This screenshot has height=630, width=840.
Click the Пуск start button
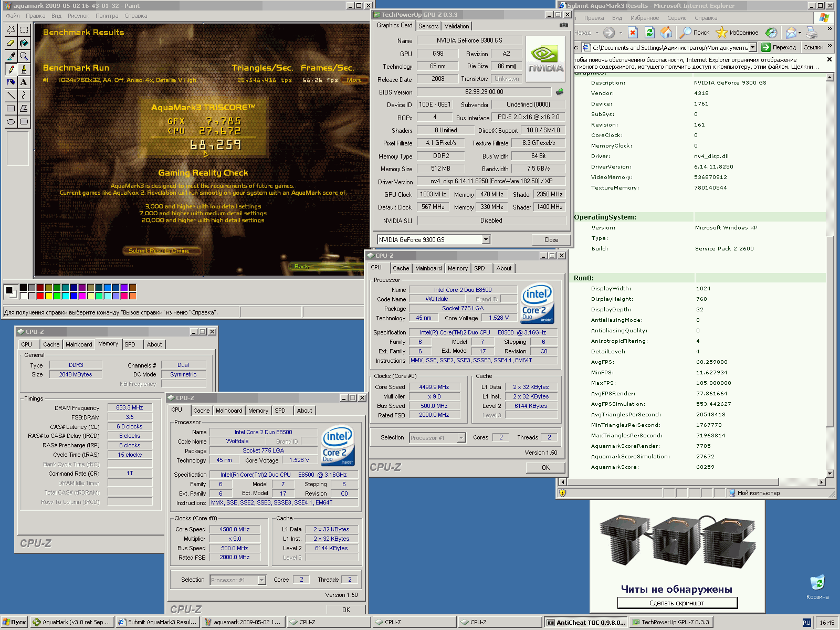14,622
